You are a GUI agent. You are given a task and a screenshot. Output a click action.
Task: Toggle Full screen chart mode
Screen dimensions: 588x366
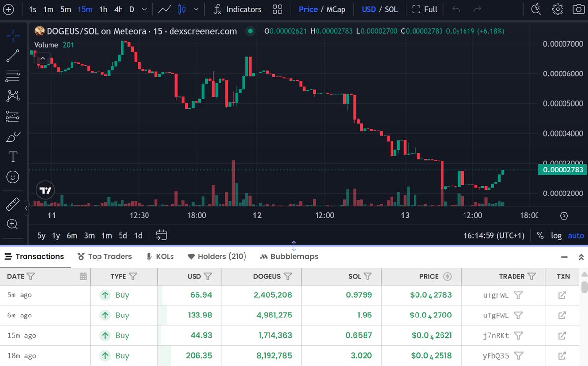pos(424,9)
